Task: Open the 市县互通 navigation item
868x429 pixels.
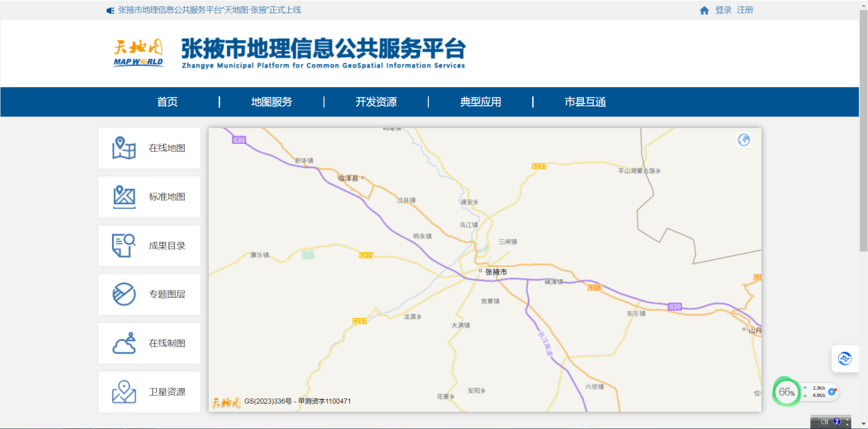Action: tap(585, 102)
